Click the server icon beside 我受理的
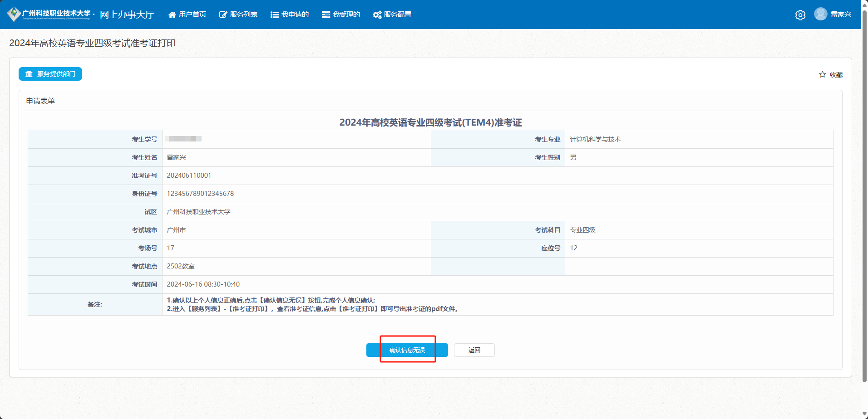 coord(325,15)
